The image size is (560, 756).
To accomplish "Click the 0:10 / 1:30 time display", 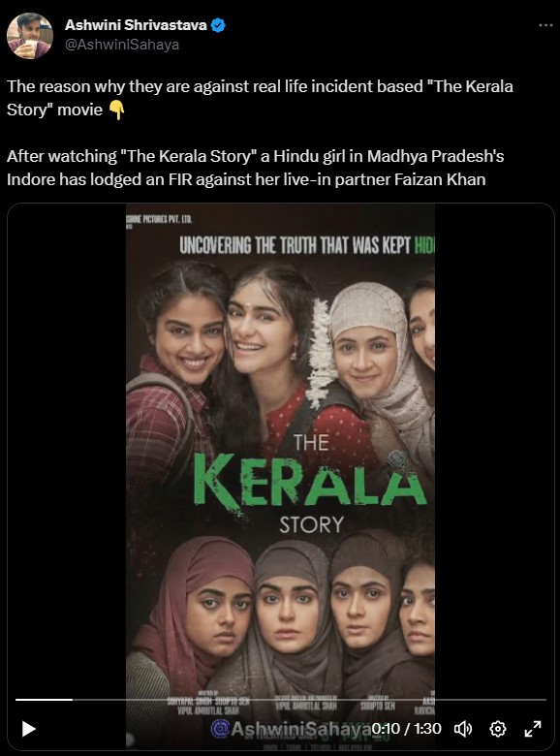I will (x=406, y=728).
